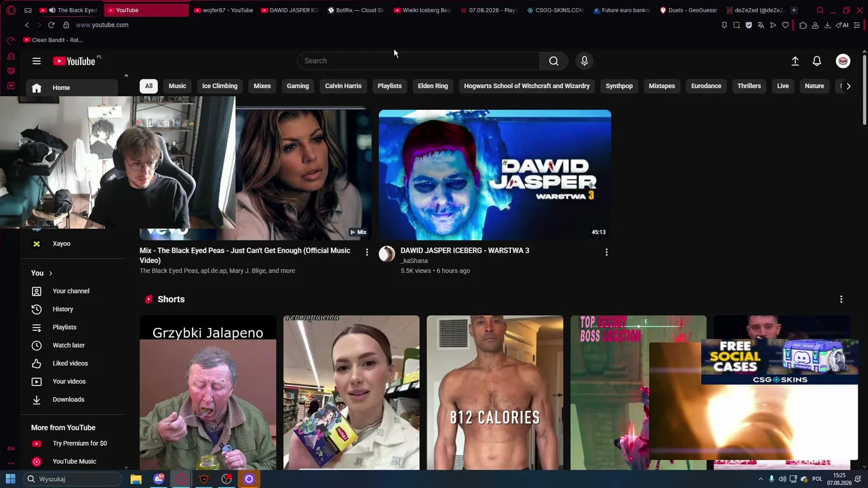Select the Ice Climbing filter chip

tap(220, 86)
